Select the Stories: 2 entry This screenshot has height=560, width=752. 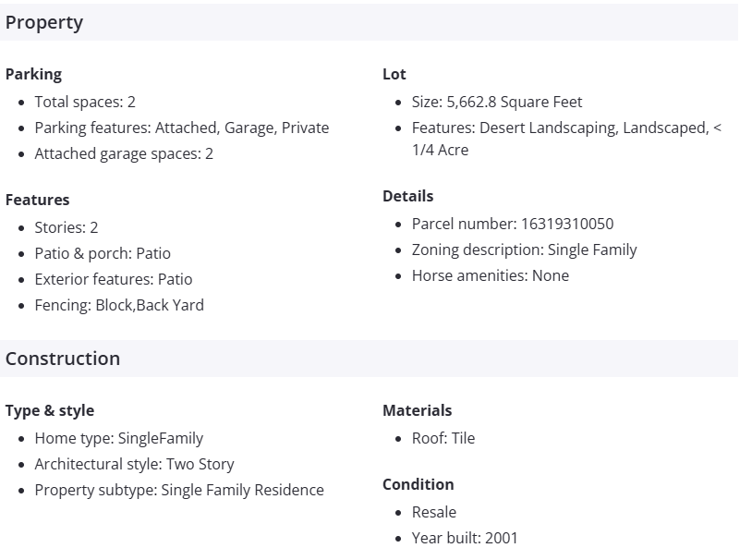tap(67, 227)
